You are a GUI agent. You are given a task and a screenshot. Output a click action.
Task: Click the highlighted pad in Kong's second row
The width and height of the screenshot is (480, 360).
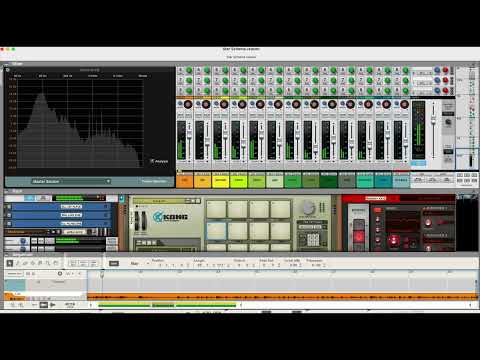click(217, 231)
